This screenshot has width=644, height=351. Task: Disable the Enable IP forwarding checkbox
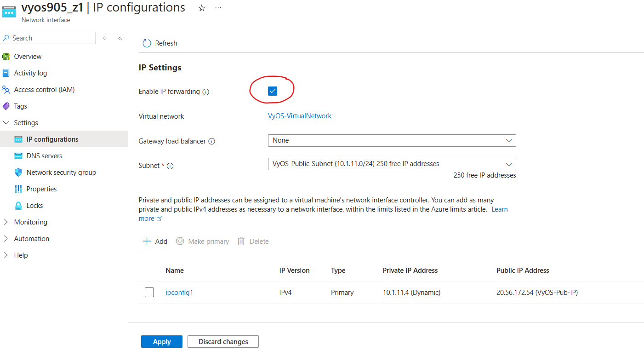(x=272, y=91)
